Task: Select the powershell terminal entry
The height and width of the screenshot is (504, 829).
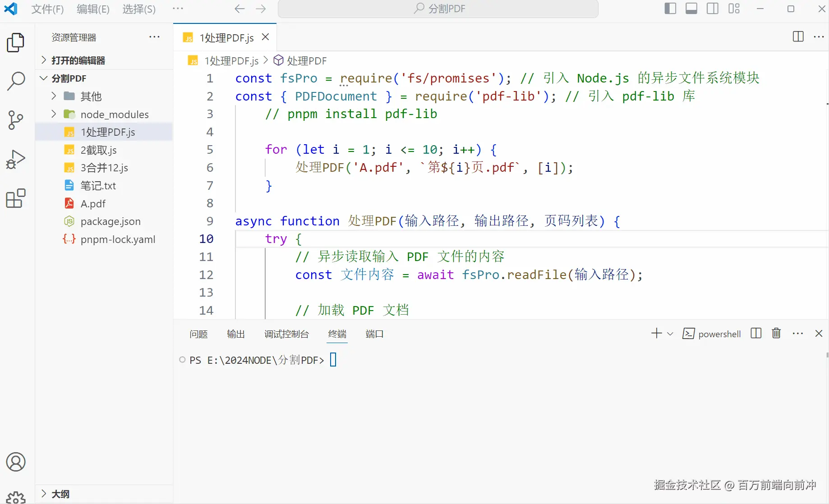Action: click(712, 334)
